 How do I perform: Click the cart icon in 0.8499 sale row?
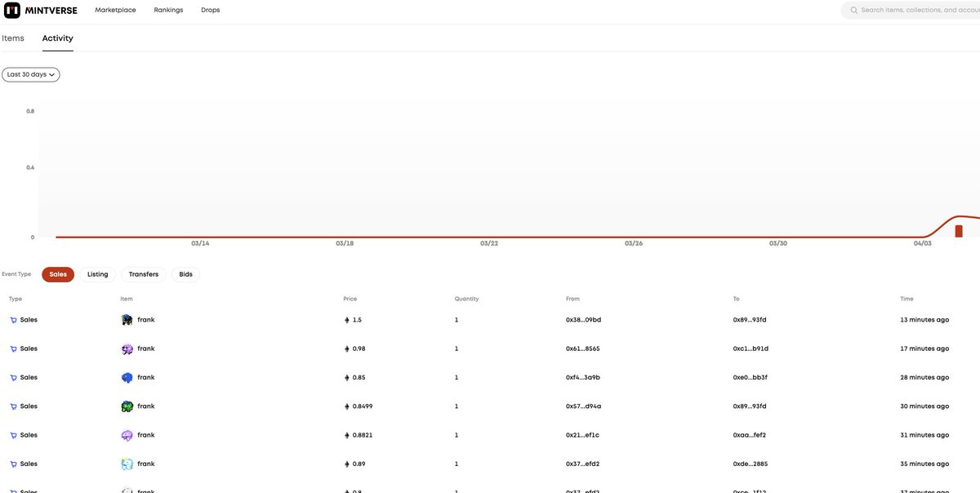coord(13,406)
